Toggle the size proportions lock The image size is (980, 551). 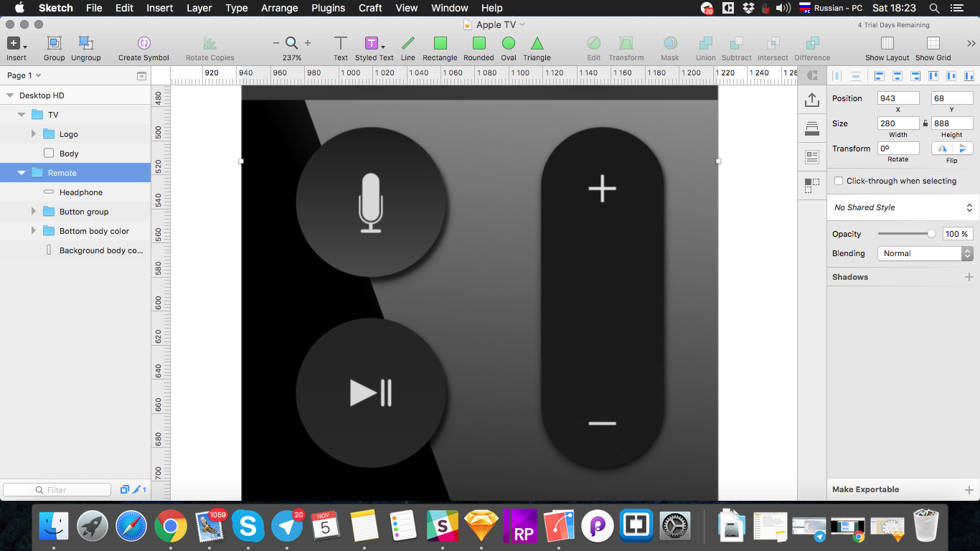pos(925,123)
